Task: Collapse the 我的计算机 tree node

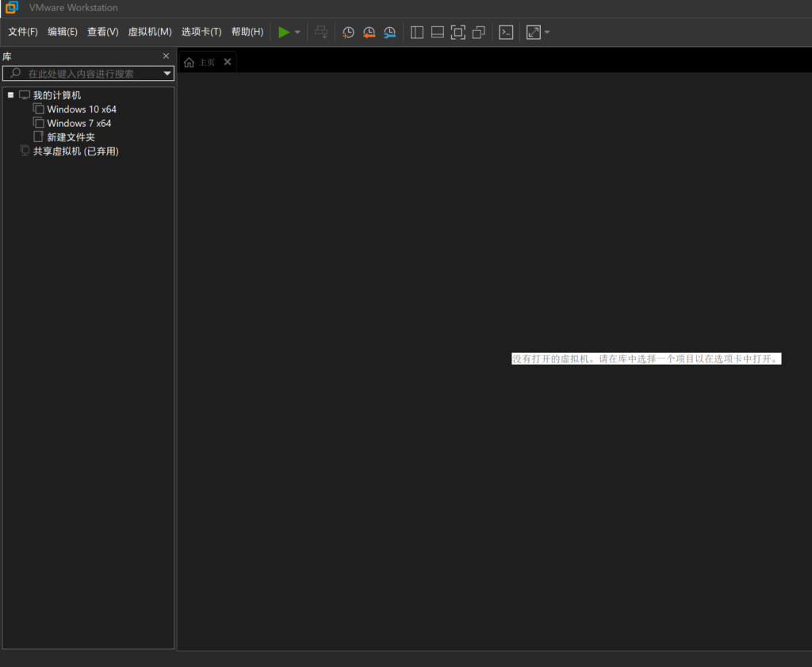Action: pos(11,95)
